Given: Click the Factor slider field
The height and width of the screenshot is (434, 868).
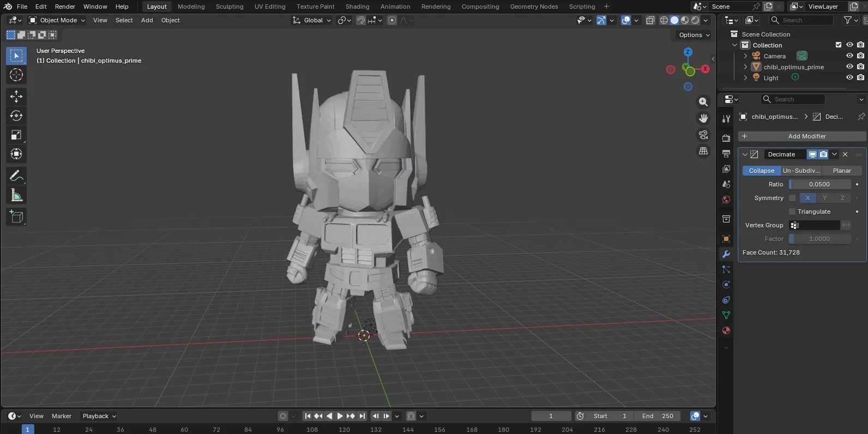Looking at the screenshot, I should coord(819,239).
